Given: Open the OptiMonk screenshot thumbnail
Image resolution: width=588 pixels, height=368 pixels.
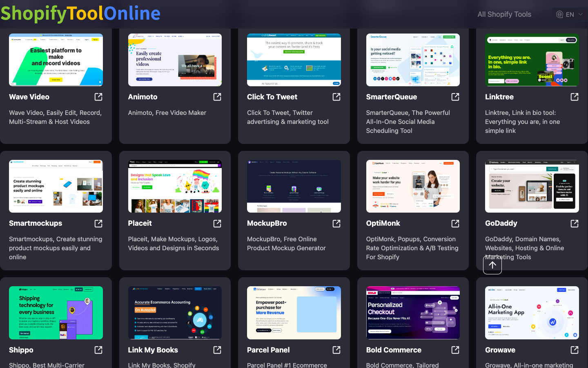Looking at the screenshot, I should tap(413, 186).
